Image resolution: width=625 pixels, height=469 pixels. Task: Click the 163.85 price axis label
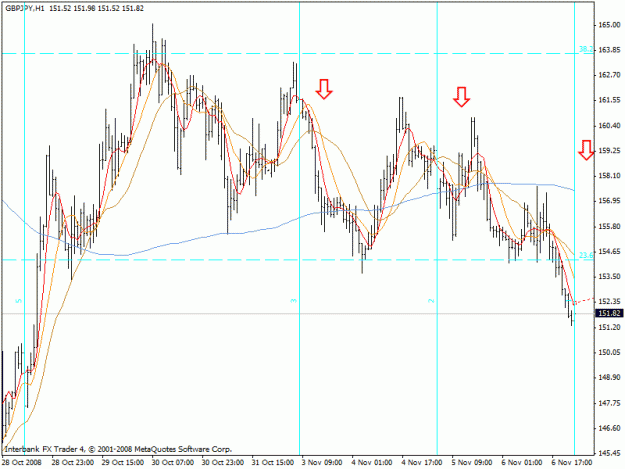click(x=609, y=50)
